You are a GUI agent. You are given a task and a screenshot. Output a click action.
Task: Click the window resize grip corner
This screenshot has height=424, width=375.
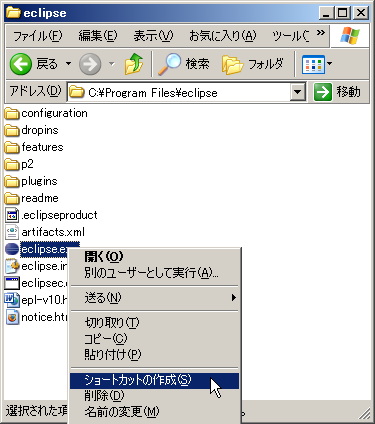(364, 413)
